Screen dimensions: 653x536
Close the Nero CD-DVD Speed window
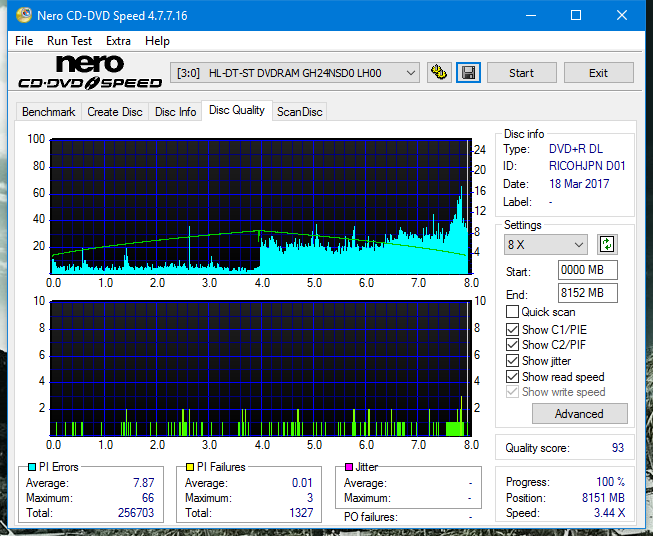(x=622, y=15)
